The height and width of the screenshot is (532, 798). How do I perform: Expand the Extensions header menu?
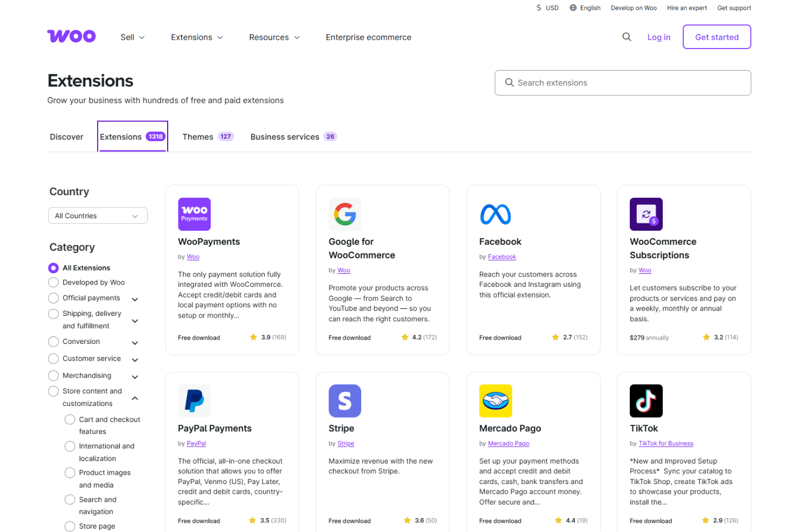click(197, 37)
